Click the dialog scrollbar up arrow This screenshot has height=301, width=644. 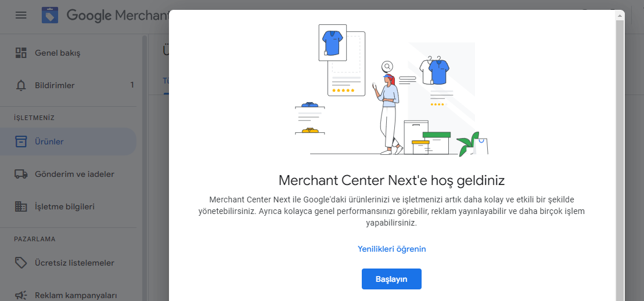[x=620, y=15]
